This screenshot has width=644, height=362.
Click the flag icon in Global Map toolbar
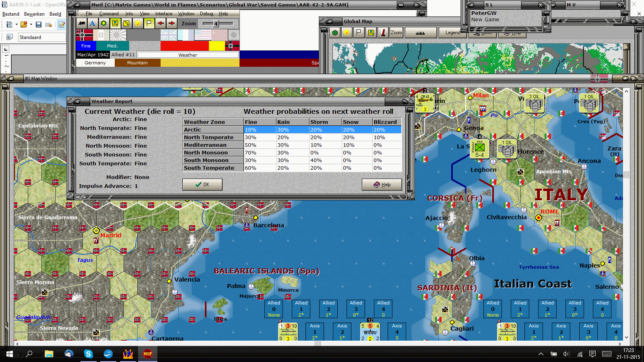359,33
